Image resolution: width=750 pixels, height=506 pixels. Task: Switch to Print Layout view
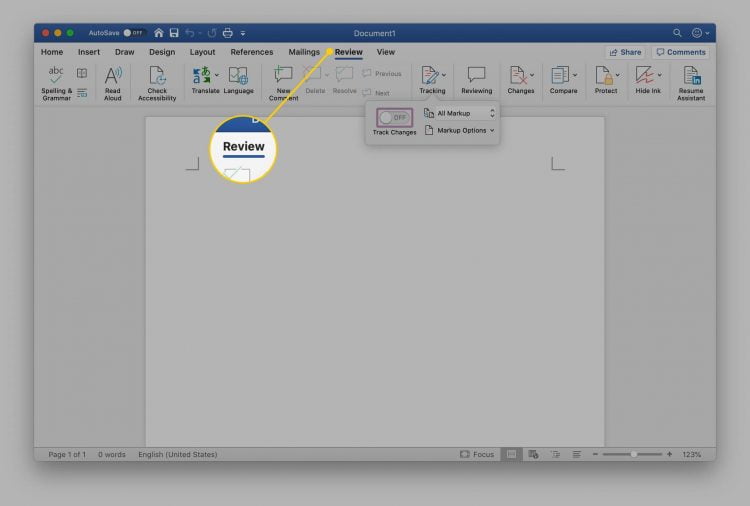click(511, 454)
